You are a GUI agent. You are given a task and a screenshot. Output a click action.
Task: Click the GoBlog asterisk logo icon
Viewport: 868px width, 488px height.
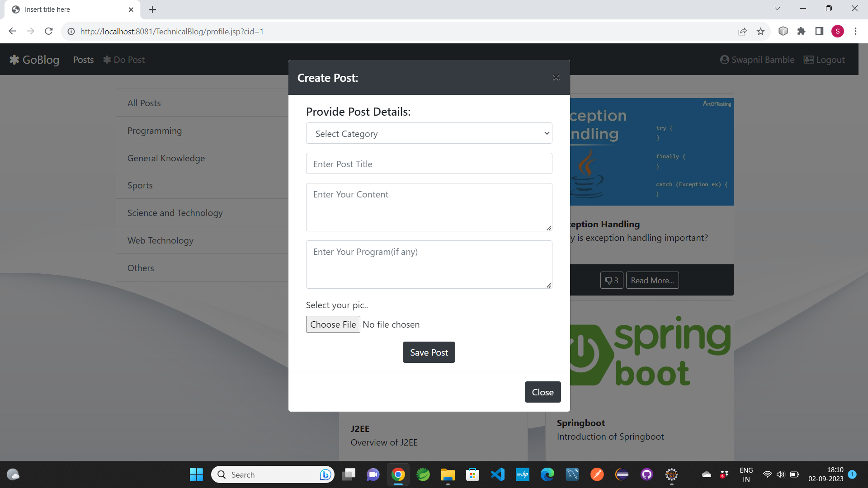pos(14,60)
